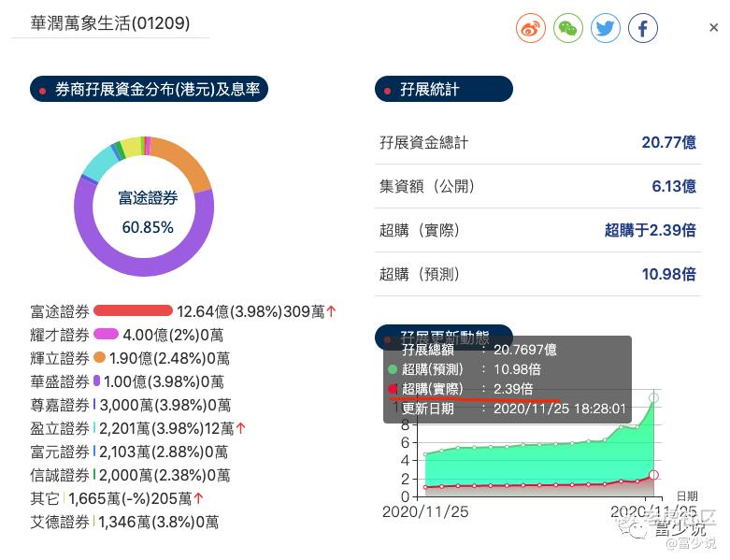
Task: Click tooltip 孖展總額 value 20.7697億
Action: point(525,350)
